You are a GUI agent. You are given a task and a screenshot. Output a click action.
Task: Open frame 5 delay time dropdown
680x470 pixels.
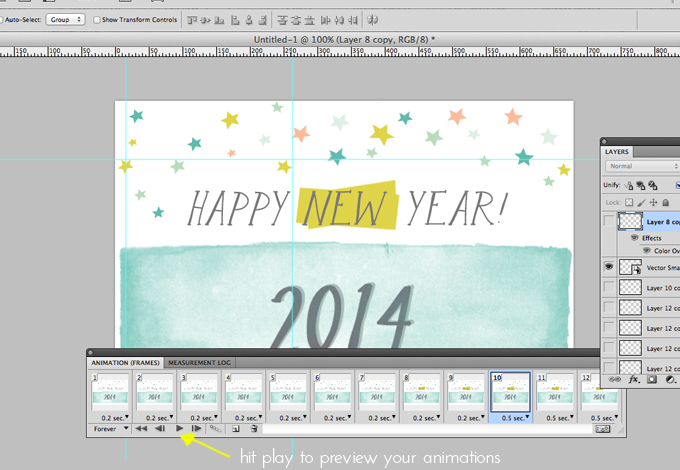(x=293, y=418)
